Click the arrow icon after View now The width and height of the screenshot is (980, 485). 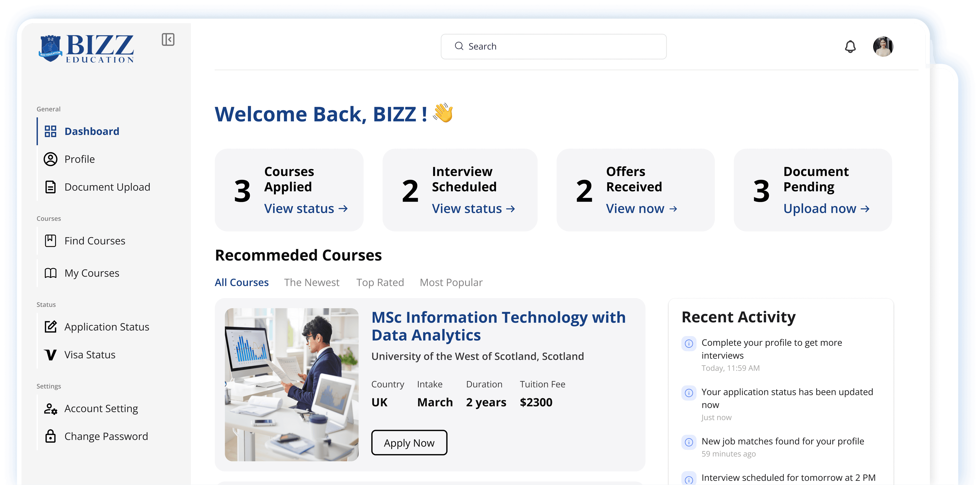click(x=673, y=209)
